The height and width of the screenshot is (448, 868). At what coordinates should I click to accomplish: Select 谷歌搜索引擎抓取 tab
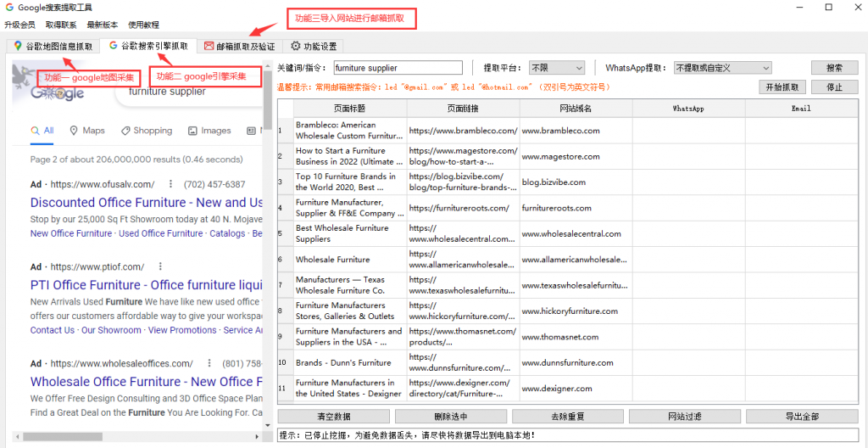click(x=148, y=46)
